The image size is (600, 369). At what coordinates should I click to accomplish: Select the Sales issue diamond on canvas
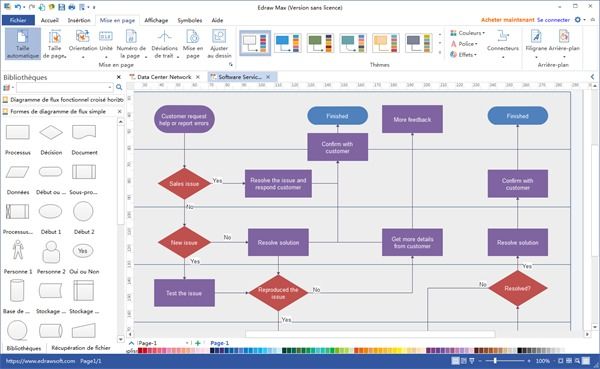pos(184,183)
